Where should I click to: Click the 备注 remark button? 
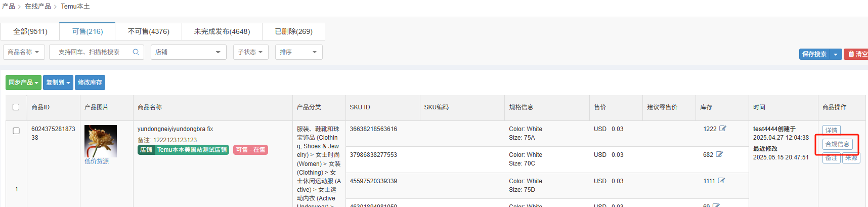(831, 158)
